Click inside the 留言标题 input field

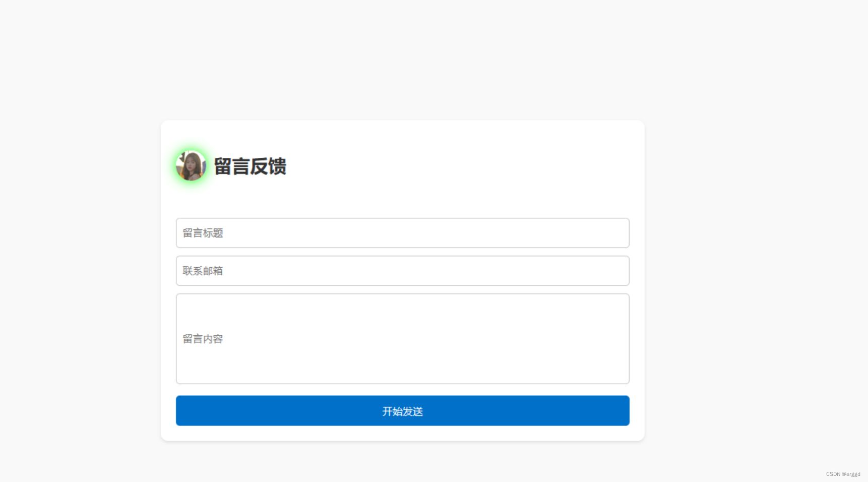(402, 233)
